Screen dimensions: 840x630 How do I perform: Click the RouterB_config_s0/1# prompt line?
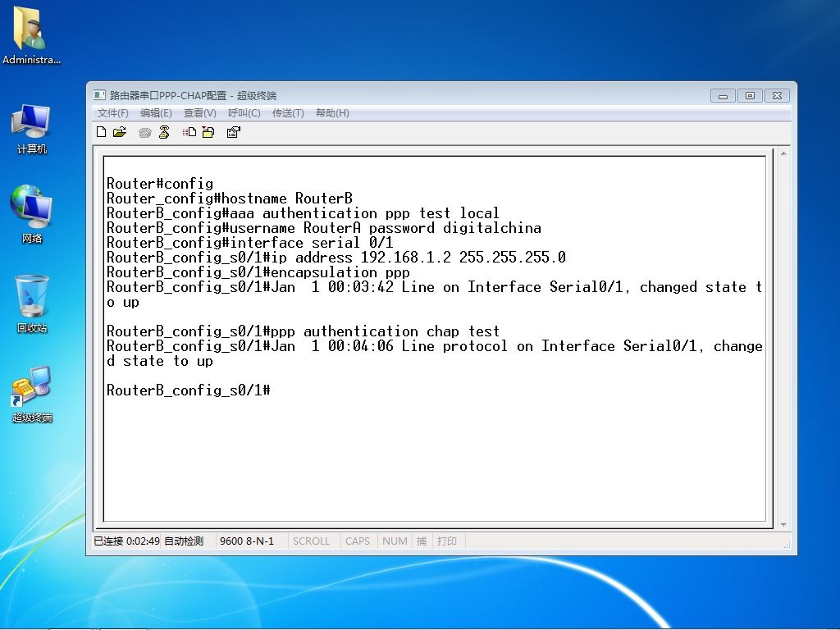tap(188, 390)
